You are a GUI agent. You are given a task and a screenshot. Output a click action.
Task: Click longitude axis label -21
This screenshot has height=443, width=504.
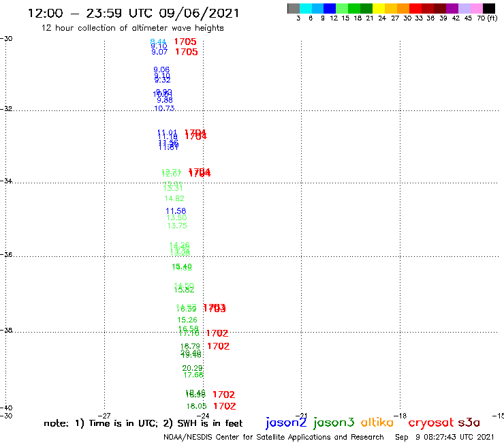pos(302,416)
